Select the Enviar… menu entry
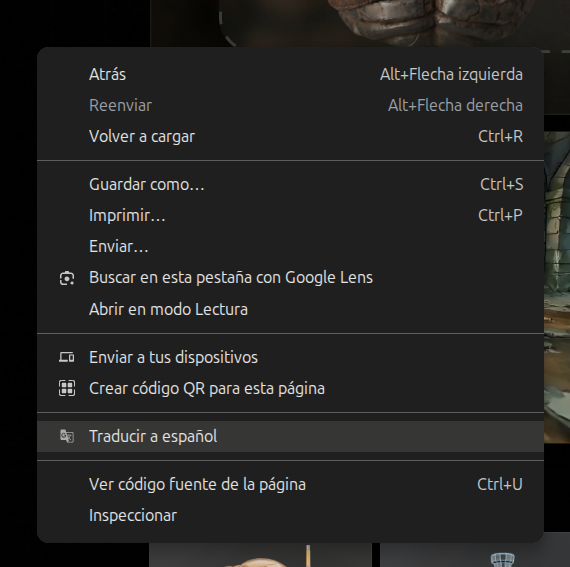The height and width of the screenshot is (567, 570). pyautogui.click(x=290, y=246)
